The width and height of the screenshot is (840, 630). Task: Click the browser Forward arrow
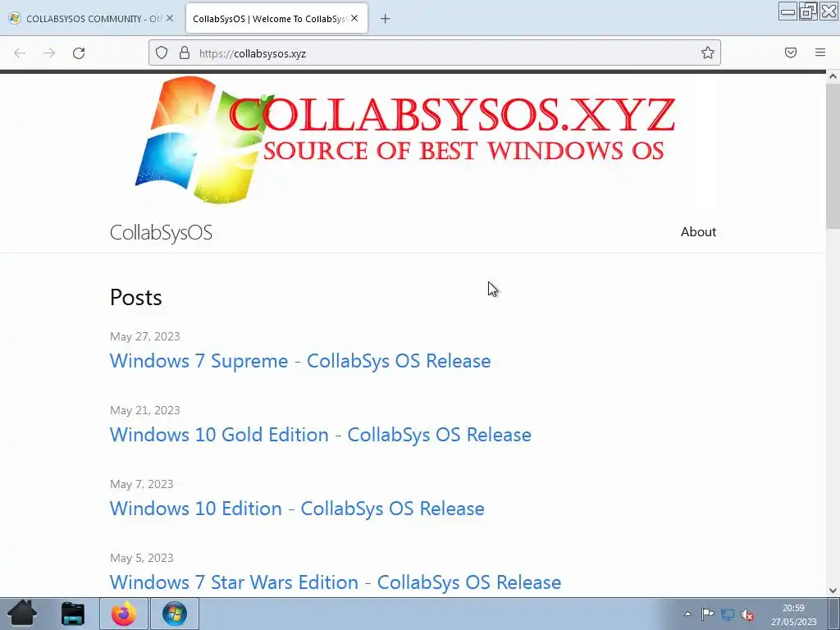49,53
